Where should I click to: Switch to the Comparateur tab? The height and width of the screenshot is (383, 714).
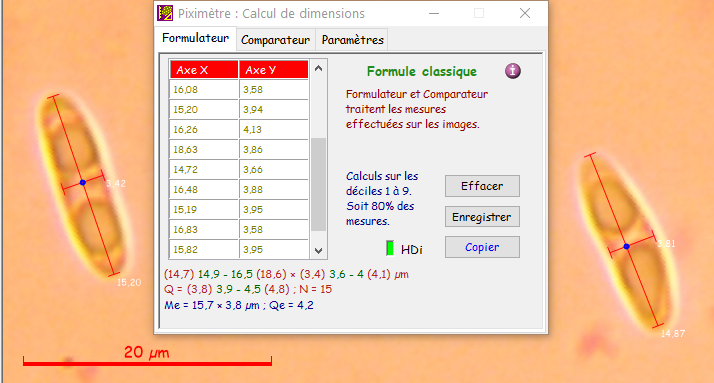tap(275, 40)
